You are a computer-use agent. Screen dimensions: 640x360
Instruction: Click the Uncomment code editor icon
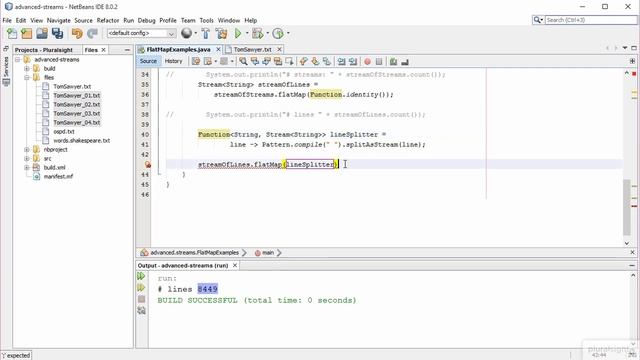click(x=405, y=61)
